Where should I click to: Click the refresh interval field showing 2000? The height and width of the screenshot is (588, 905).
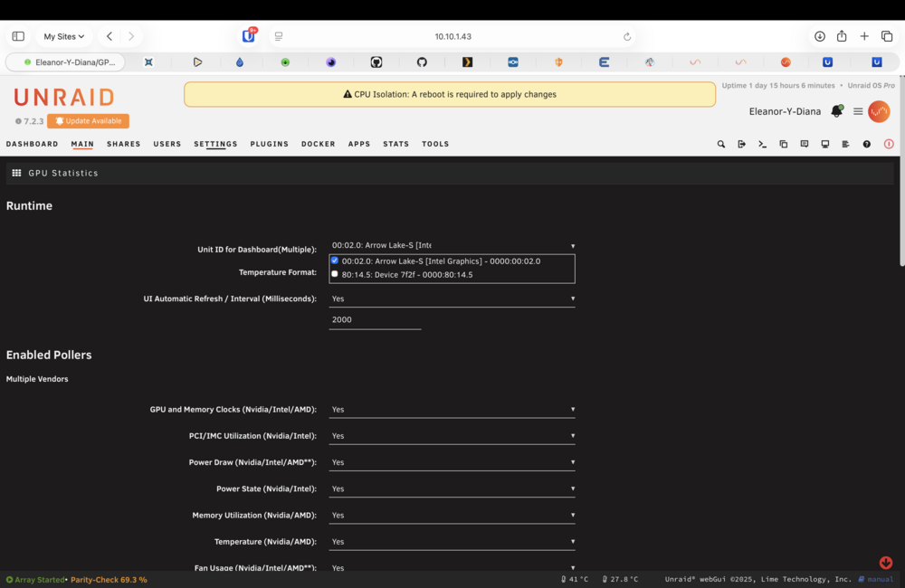(x=376, y=319)
